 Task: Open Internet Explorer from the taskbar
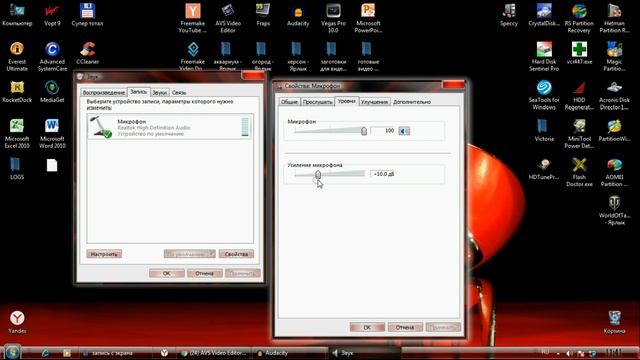(x=45, y=353)
